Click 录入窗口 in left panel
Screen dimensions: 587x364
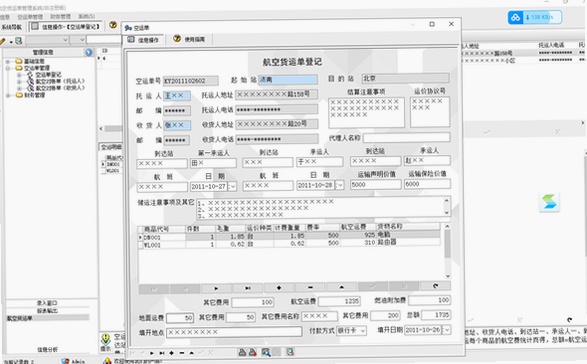[x=47, y=303]
